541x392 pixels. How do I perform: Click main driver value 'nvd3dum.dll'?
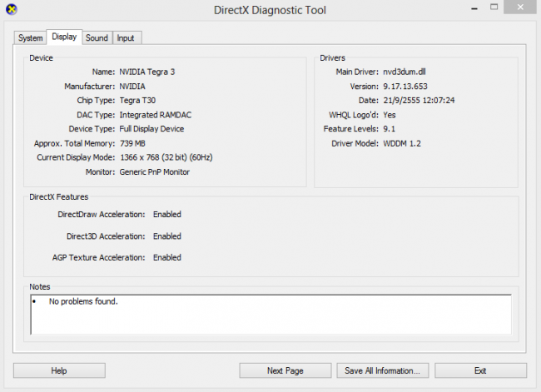click(x=405, y=72)
